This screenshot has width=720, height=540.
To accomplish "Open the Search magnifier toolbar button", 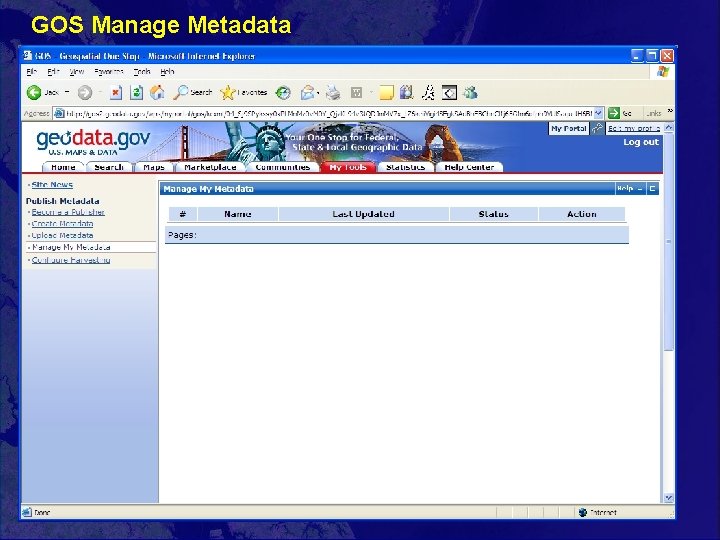I will pos(192,92).
